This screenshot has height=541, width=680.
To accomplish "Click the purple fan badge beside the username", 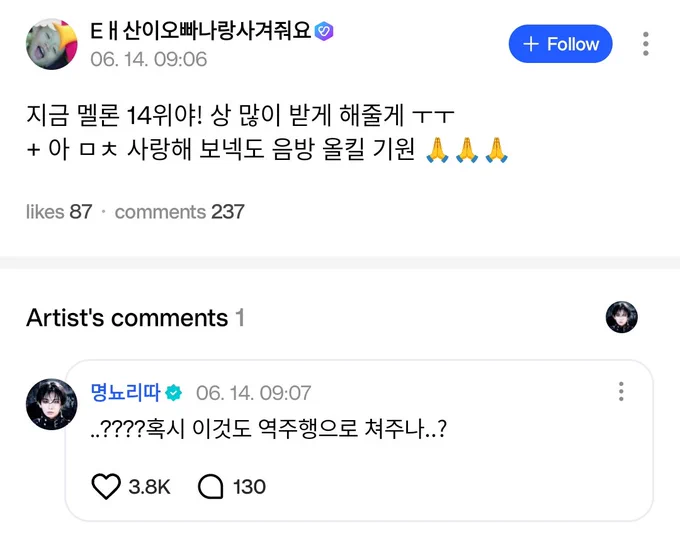I will (324, 31).
